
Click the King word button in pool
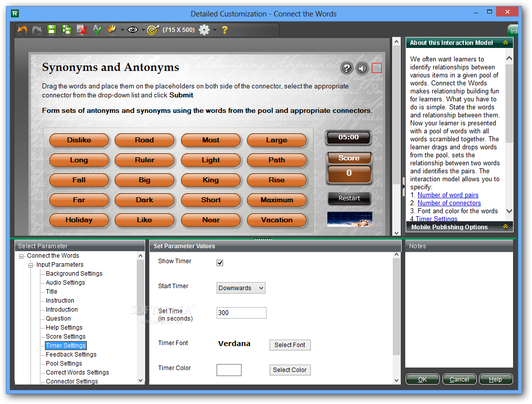211,180
